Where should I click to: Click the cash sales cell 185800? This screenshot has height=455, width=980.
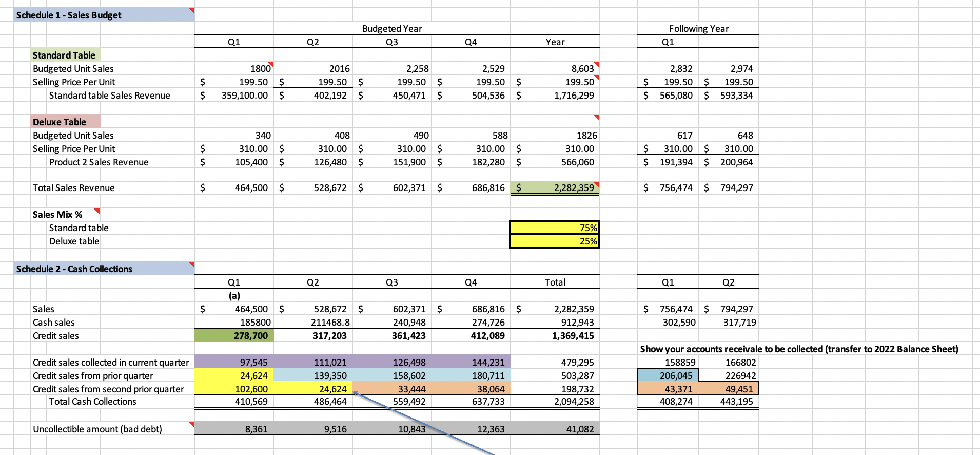click(234, 322)
